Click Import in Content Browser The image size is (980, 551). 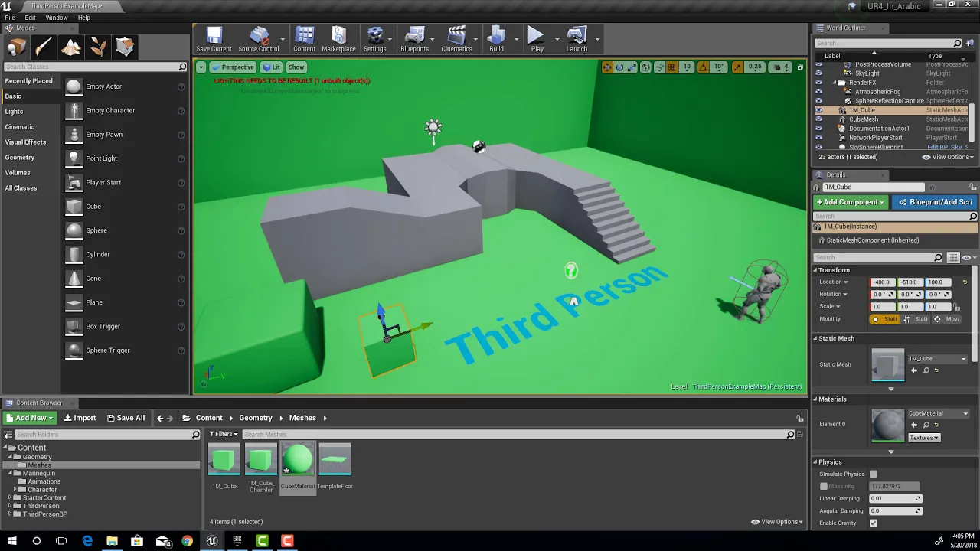pos(80,418)
